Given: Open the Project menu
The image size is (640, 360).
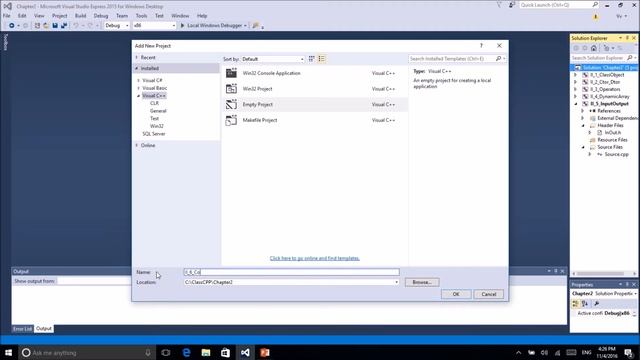Looking at the screenshot, I should point(60,16).
